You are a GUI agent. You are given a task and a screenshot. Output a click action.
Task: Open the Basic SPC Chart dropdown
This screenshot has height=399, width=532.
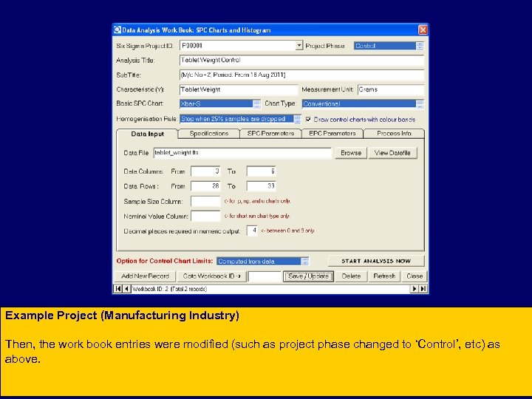click(257, 104)
